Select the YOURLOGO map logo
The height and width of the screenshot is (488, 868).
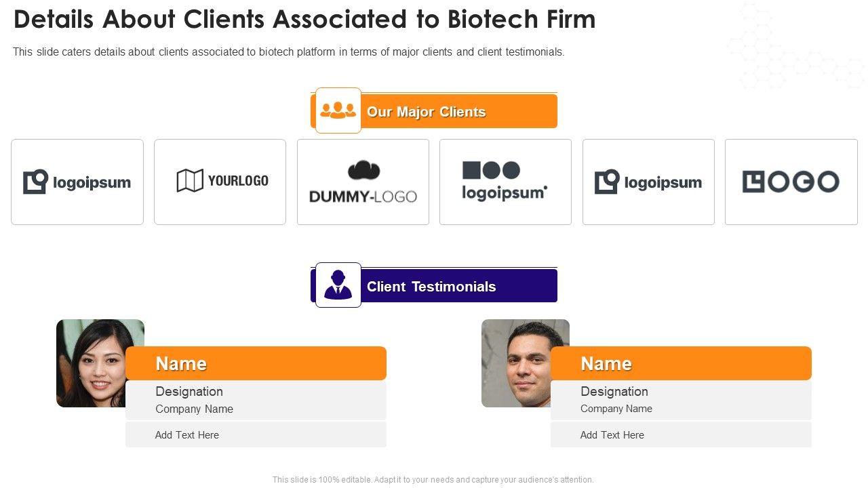(x=222, y=181)
